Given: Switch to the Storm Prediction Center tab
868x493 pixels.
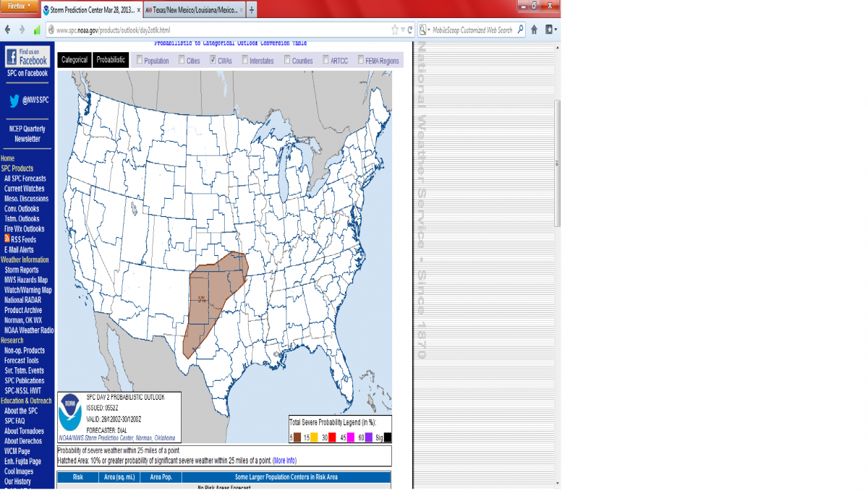Looking at the screenshot, I should pos(91,10).
